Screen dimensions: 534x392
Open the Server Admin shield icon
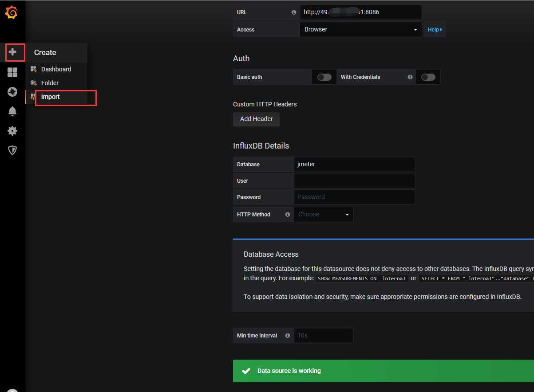point(12,150)
